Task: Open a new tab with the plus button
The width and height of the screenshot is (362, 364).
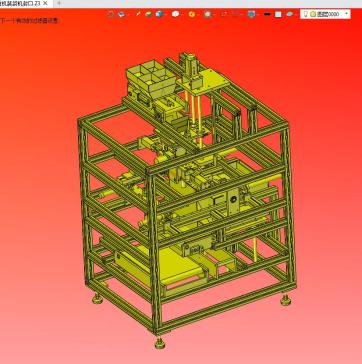Action: coord(59,3)
